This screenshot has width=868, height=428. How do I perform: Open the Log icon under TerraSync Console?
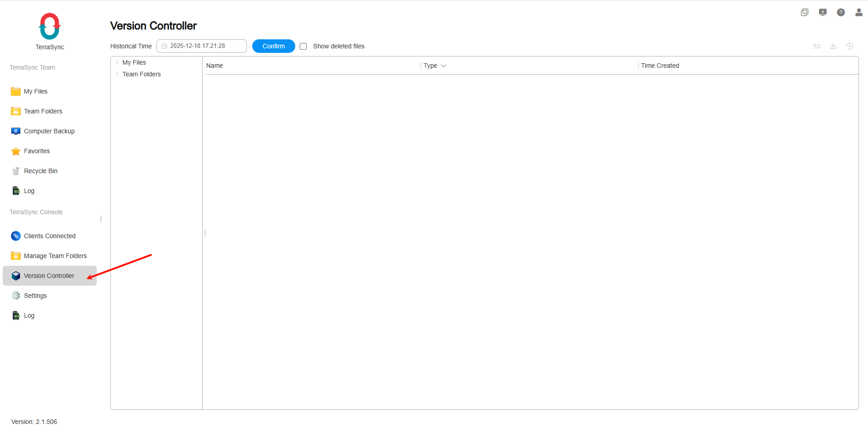coord(16,315)
